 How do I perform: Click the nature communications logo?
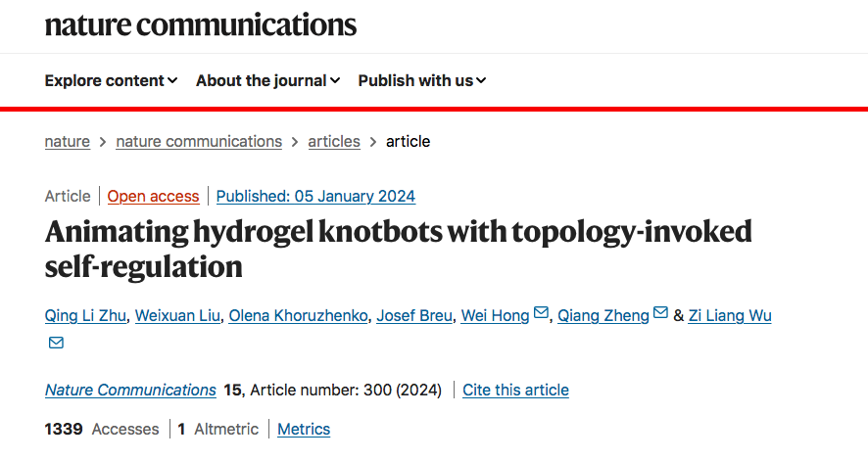click(x=201, y=24)
